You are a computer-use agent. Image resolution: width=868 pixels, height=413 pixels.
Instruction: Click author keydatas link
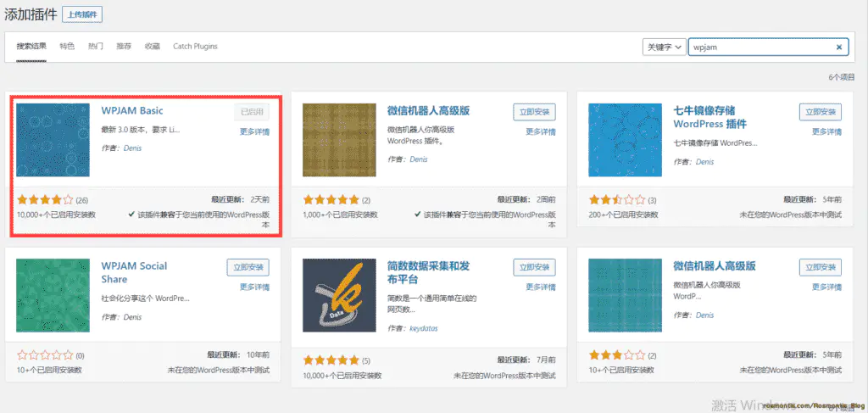[424, 328]
